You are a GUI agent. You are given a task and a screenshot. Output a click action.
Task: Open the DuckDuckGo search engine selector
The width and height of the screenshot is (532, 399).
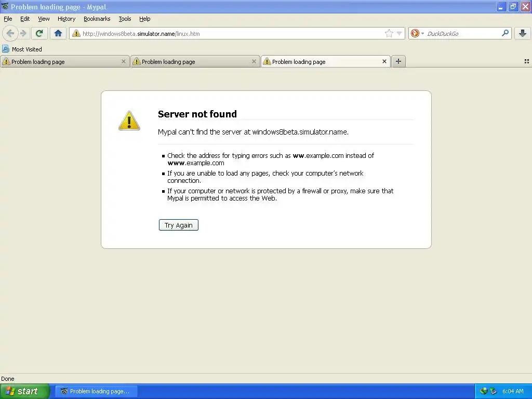click(x=417, y=33)
